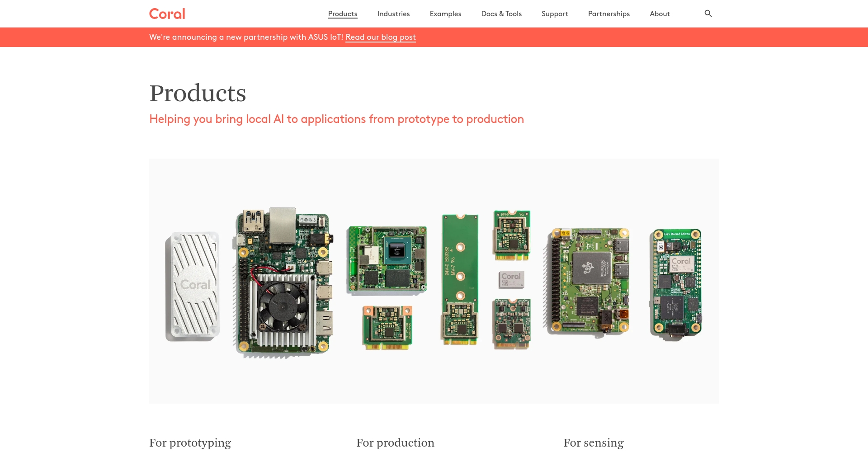Click the For production heading
The width and height of the screenshot is (868, 452).
[x=395, y=443]
